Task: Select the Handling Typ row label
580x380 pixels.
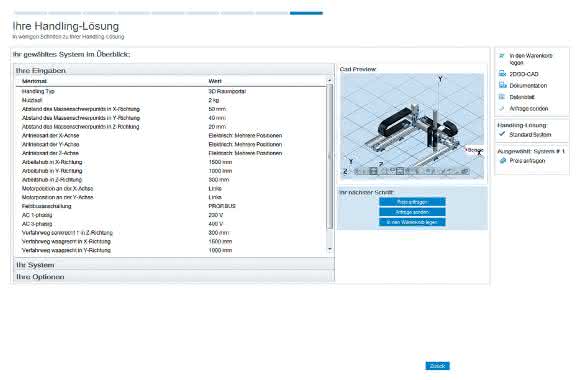Action: pyautogui.click(x=38, y=91)
